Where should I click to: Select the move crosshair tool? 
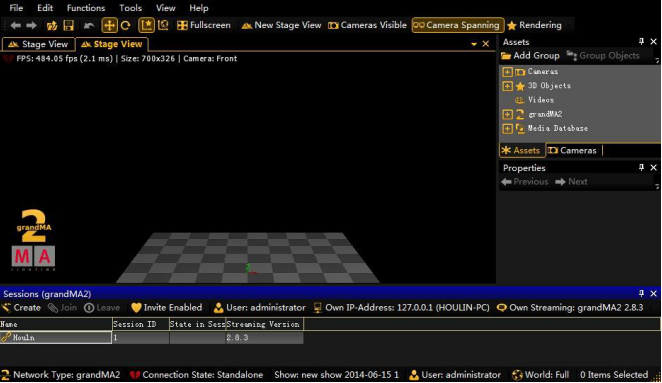click(x=109, y=25)
